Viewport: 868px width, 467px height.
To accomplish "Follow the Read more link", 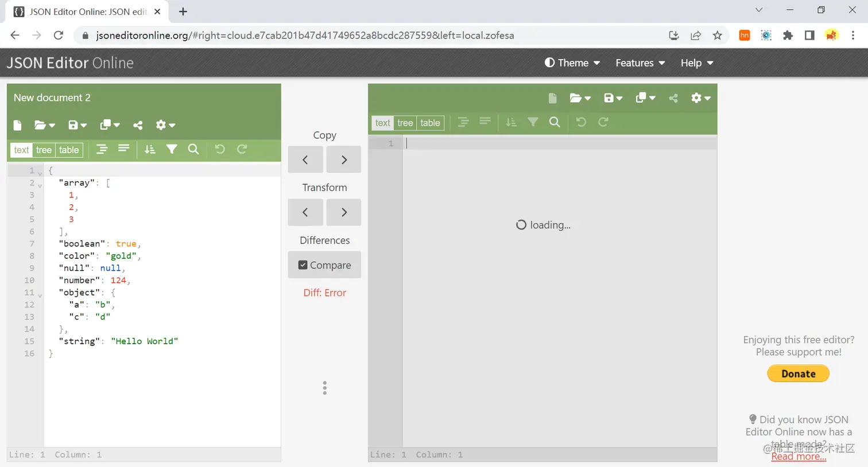I will [x=799, y=457].
